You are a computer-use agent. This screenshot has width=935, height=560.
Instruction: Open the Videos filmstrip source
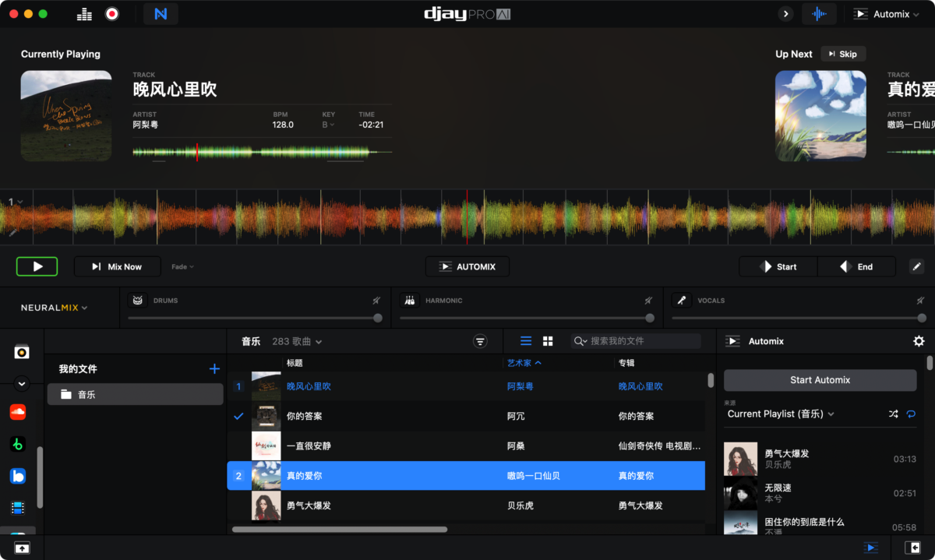(x=17, y=508)
